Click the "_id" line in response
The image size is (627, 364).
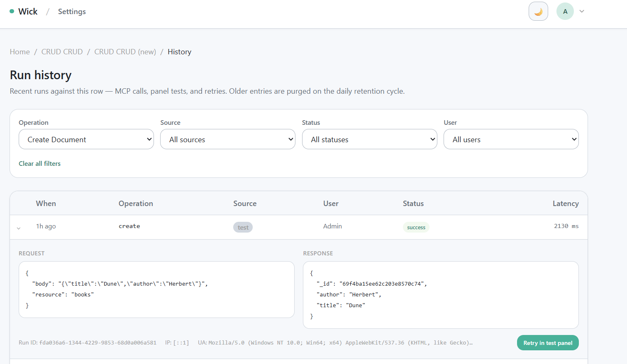(372, 284)
